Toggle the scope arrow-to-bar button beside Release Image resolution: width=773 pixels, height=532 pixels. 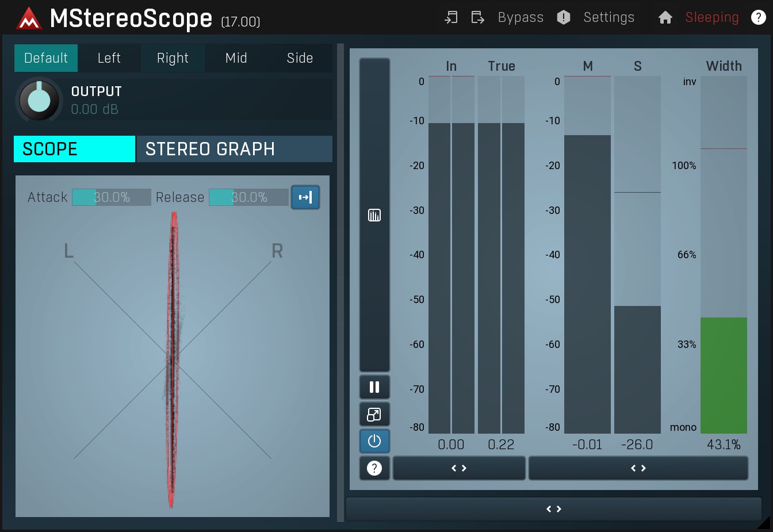click(x=305, y=197)
